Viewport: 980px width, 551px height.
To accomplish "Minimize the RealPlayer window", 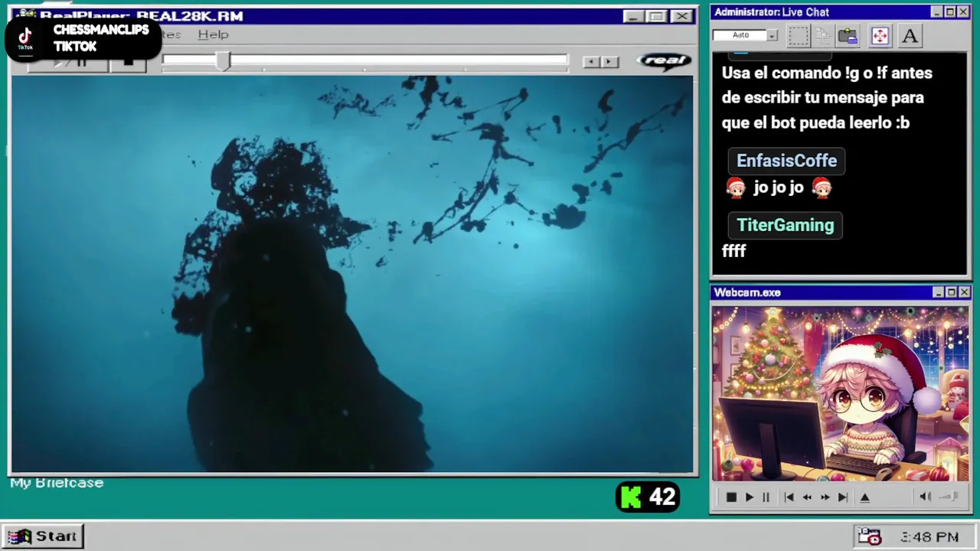I will coord(634,16).
